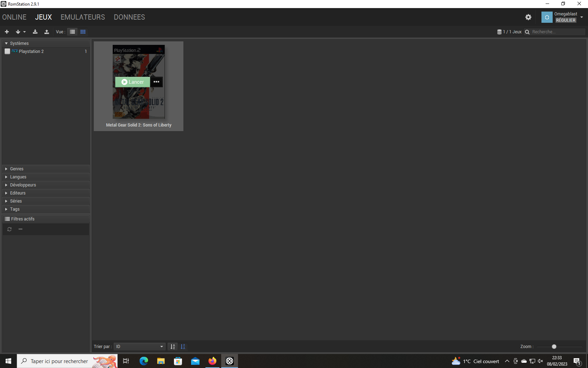588x368 pixels.
Task: Click the database icon next to 1 / 1 Jeux
Action: point(499,32)
